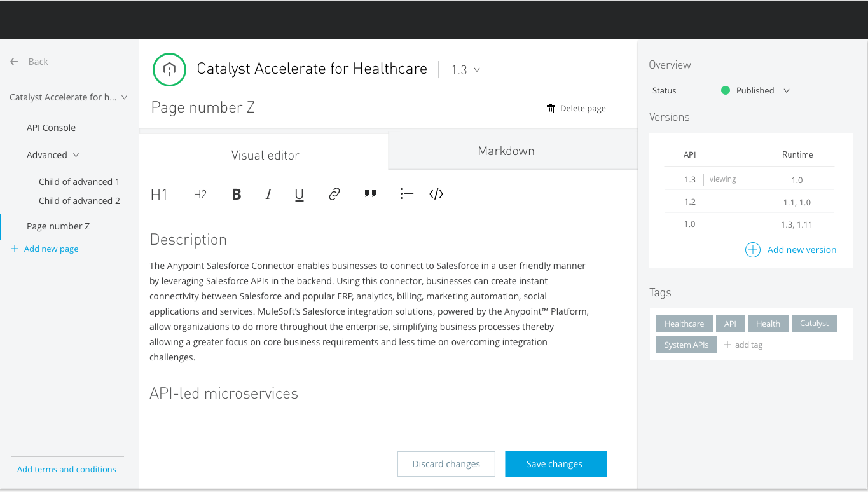Screen dimensions: 868x492
Task: Insert a bulleted list
Action: click(407, 194)
